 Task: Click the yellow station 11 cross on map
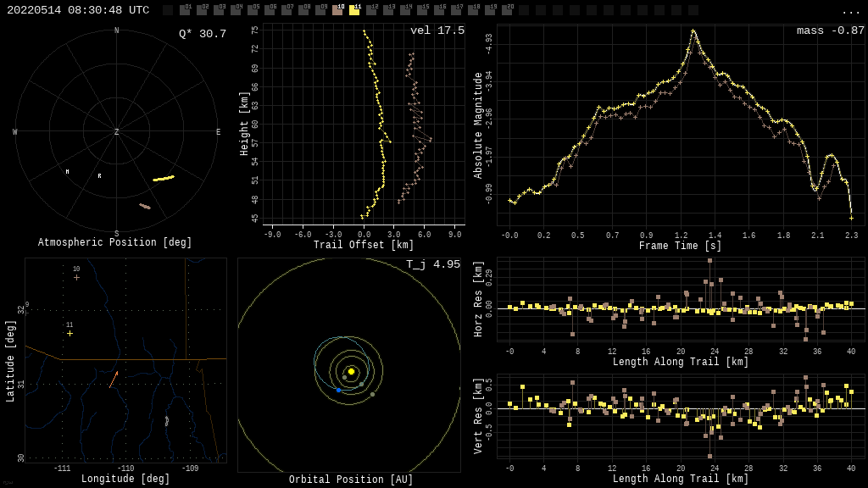click(70, 333)
